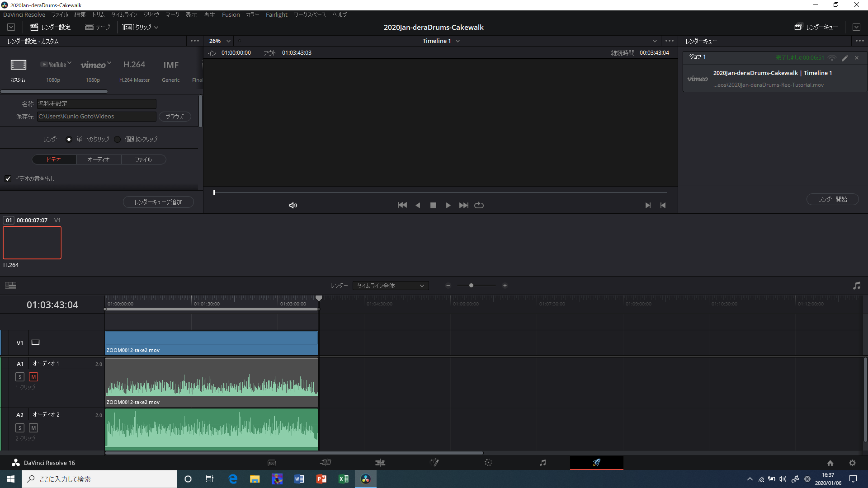Zoom out timeline minus button
Image resolution: width=868 pixels, height=488 pixels.
coord(448,286)
